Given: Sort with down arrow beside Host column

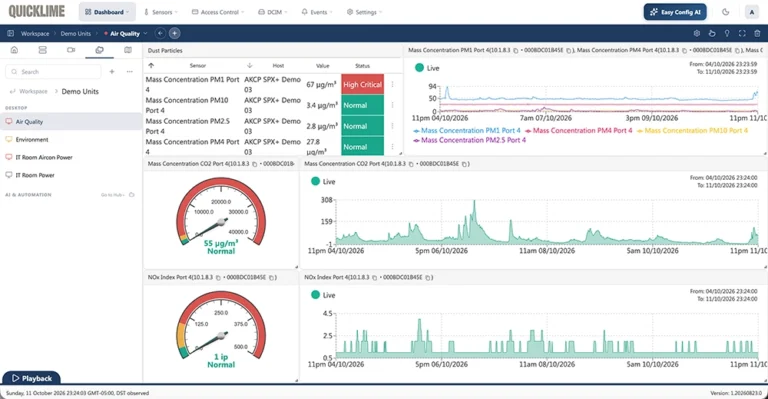Looking at the screenshot, I should click(249, 65).
